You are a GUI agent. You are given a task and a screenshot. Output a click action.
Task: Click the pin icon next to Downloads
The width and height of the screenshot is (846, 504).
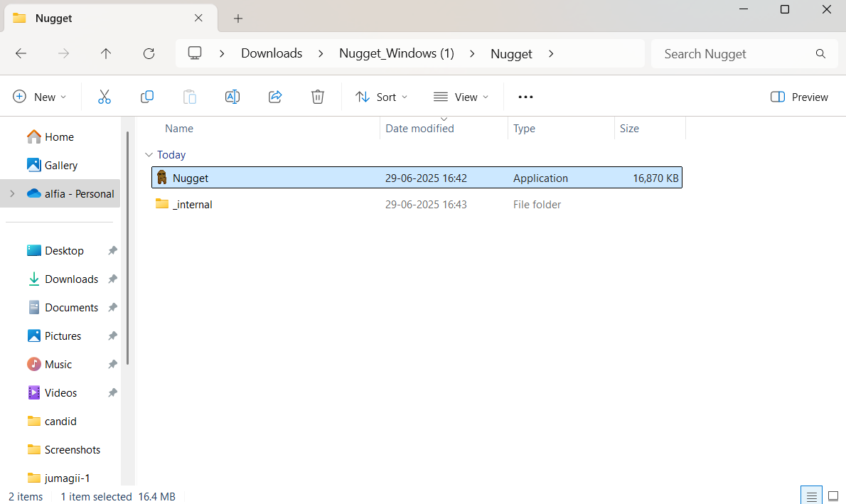[112, 279]
